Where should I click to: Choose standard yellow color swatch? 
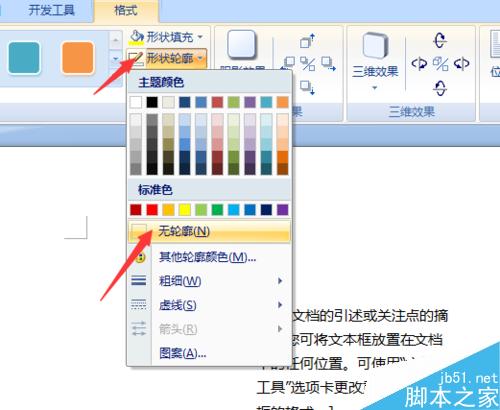point(185,210)
